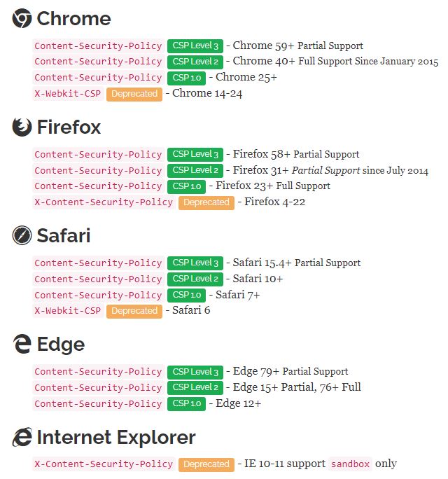The width and height of the screenshot is (448, 479).
Task: Click the CSP 1.0 badge under Safari
Action: pyautogui.click(x=187, y=295)
